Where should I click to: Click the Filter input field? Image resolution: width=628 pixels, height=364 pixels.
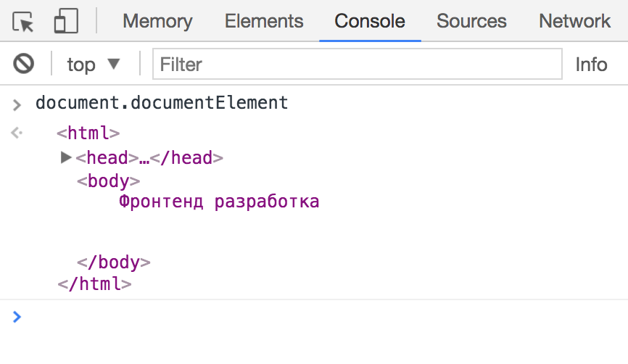357,65
